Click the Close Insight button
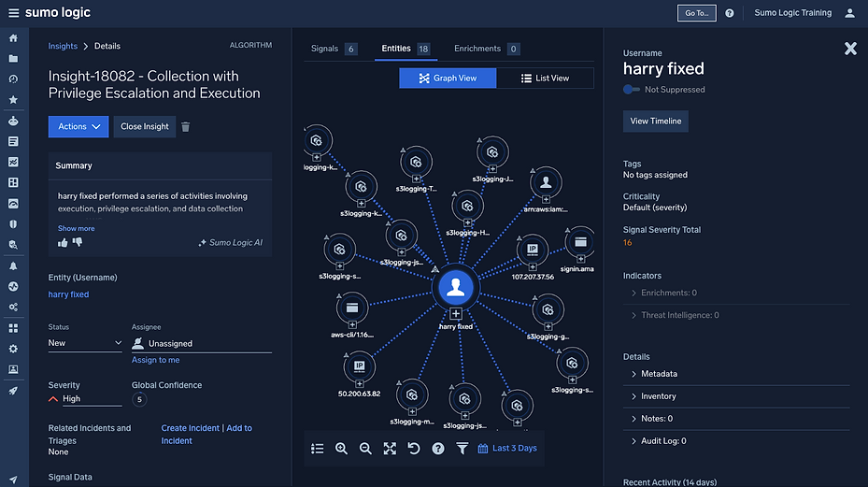 145,127
